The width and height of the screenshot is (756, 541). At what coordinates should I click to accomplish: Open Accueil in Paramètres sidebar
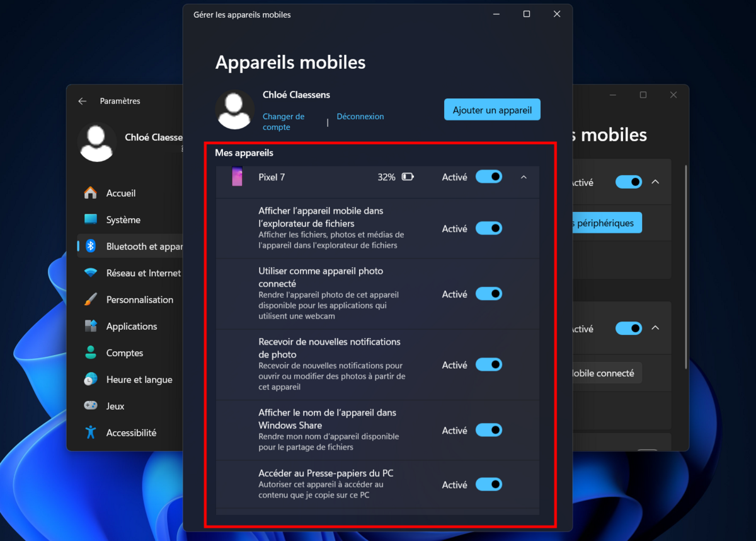click(130, 193)
